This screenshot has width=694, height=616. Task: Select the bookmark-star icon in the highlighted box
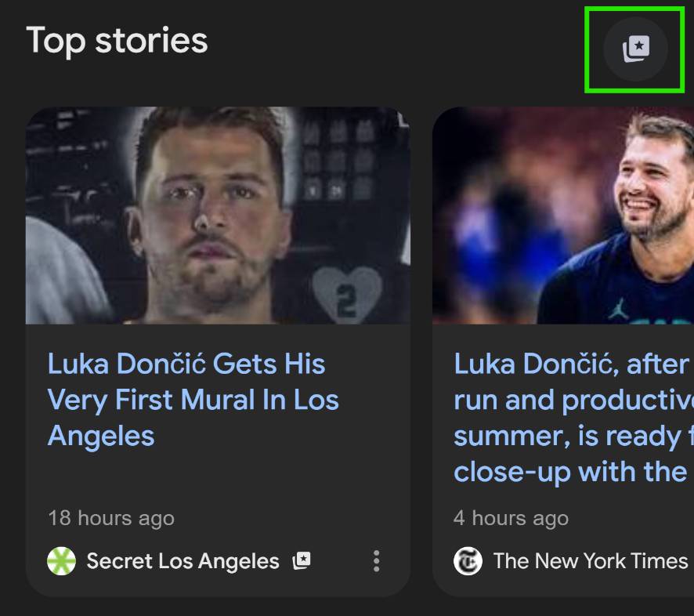tap(634, 49)
